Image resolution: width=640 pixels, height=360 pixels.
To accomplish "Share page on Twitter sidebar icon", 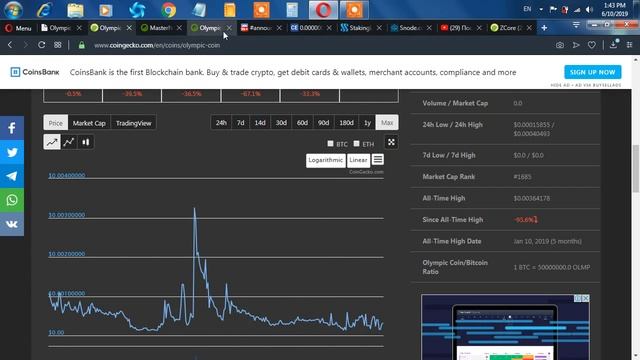I will (x=12, y=152).
